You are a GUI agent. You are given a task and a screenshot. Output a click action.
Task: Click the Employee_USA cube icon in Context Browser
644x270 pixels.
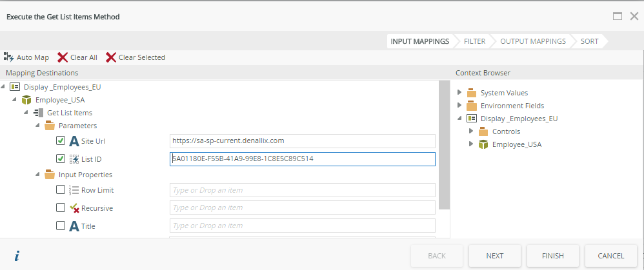click(x=483, y=144)
